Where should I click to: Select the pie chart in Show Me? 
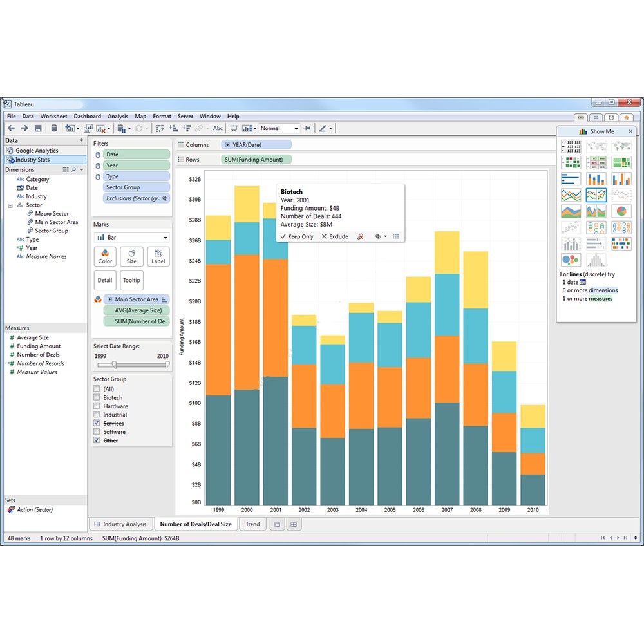[x=621, y=211]
